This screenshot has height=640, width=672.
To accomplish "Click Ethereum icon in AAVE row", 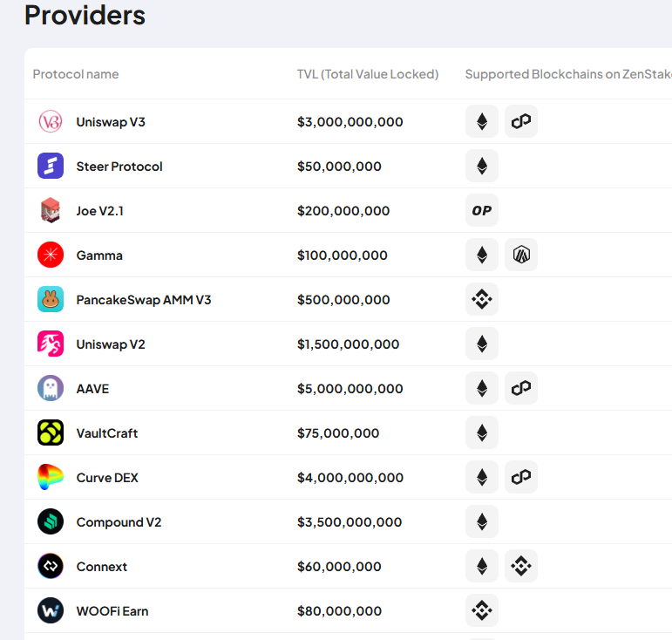I will click(482, 389).
